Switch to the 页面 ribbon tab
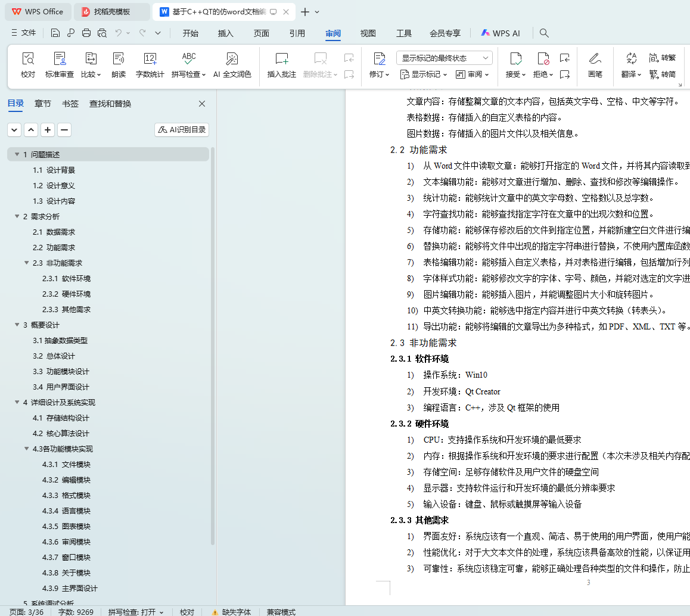The height and width of the screenshot is (616, 690). 262,33
